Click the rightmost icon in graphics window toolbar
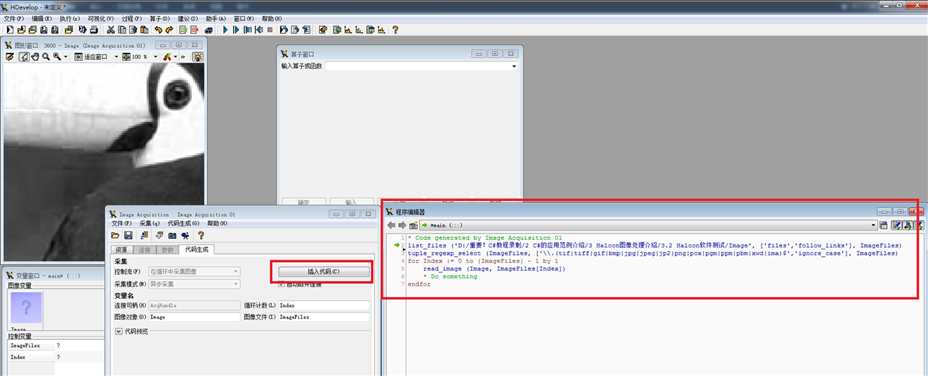 coord(198,57)
